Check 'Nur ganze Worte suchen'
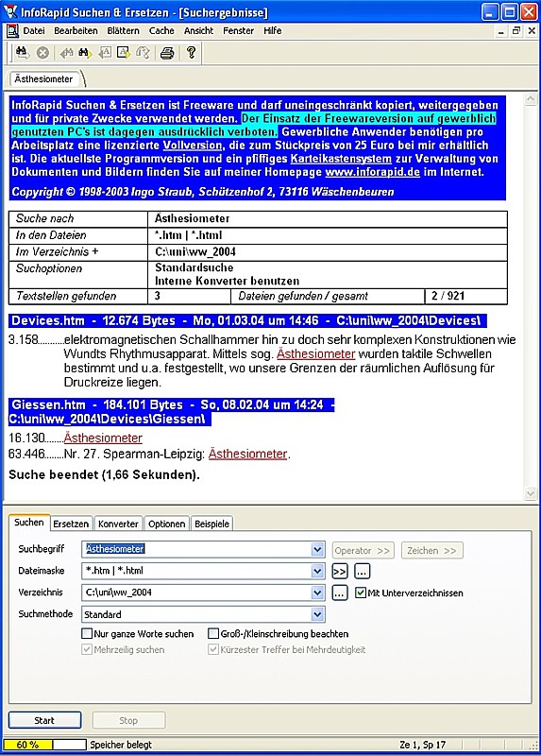 pyautogui.click(x=87, y=633)
